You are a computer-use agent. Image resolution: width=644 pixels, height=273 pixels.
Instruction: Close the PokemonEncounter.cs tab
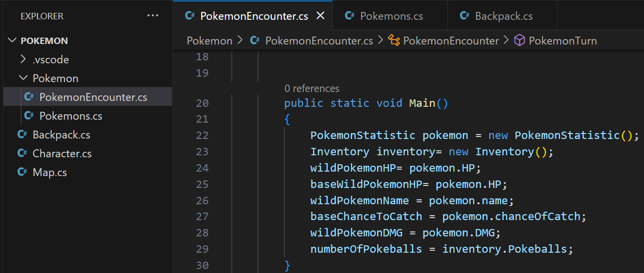[321, 16]
